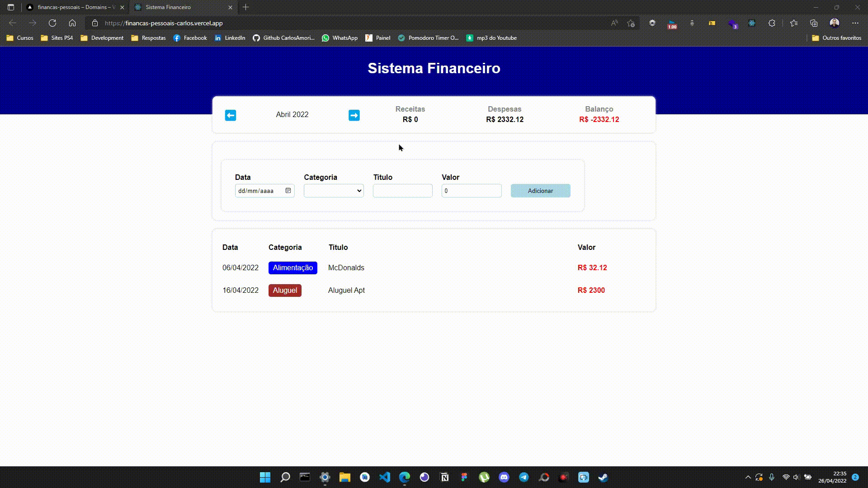
Task: Add this page to favorites
Action: click(x=631, y=23)
